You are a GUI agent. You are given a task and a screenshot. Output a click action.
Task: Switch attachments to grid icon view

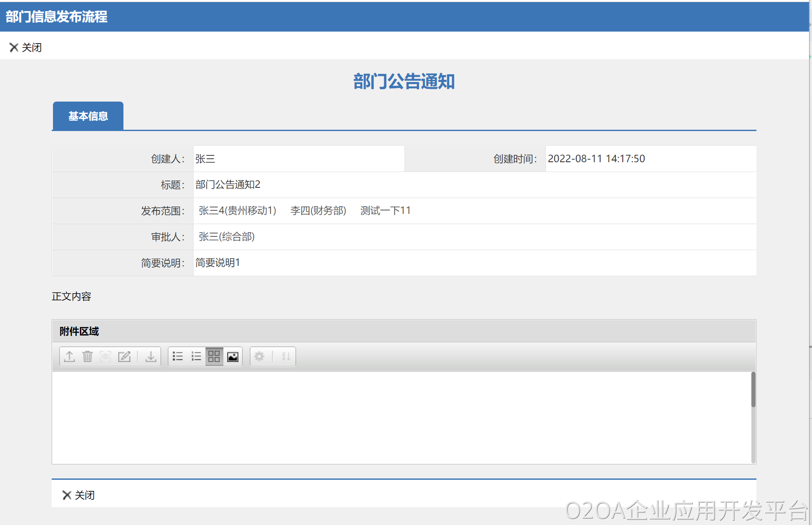tap(214, 356)
